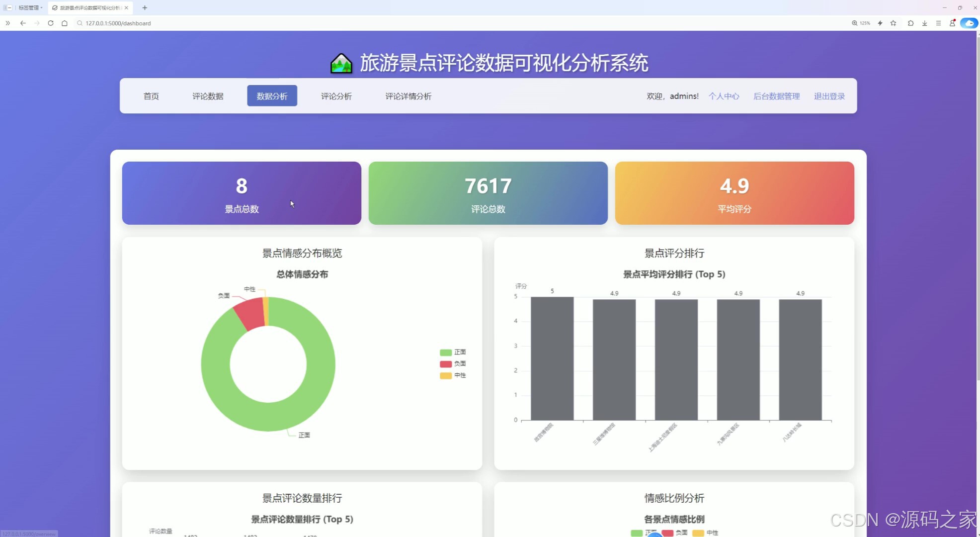Click the 125% zoom level control

861,23
